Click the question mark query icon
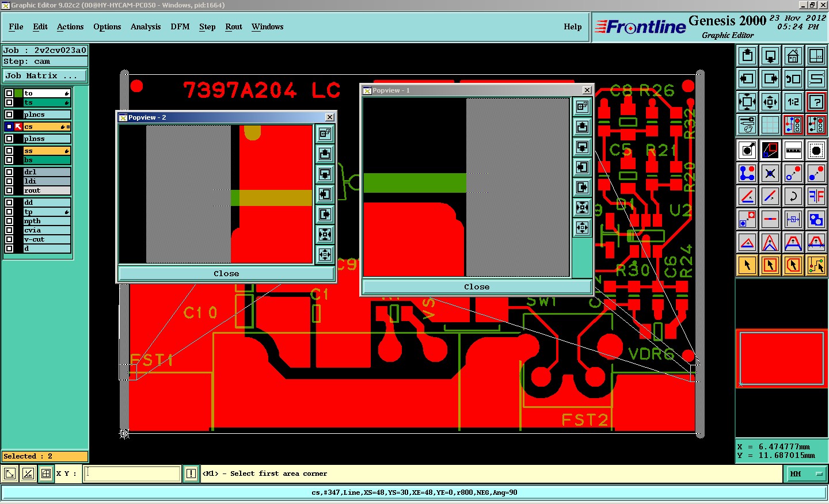Image resolution: width=829 pixels, height=504 pixels. click(x=816, y=102)
